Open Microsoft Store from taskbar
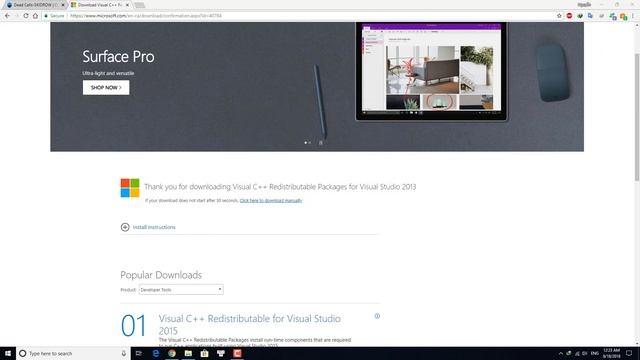640x360 pixels. pos(204,353)
